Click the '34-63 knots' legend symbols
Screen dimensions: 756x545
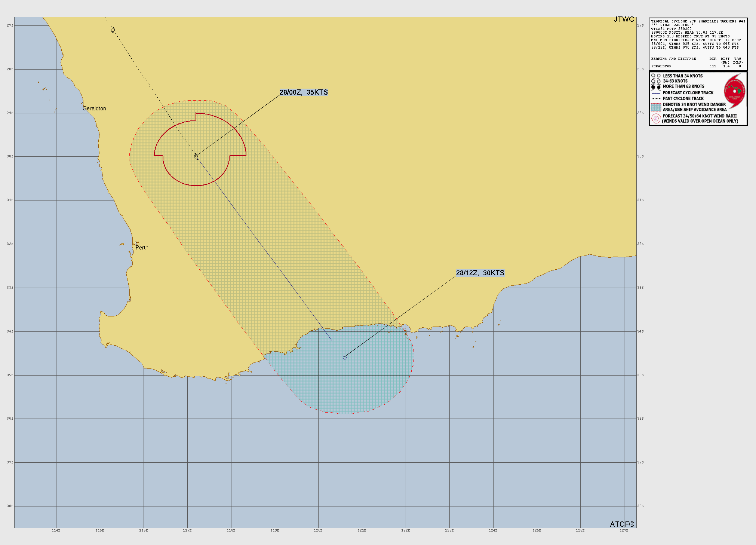(x=656, y=81)
